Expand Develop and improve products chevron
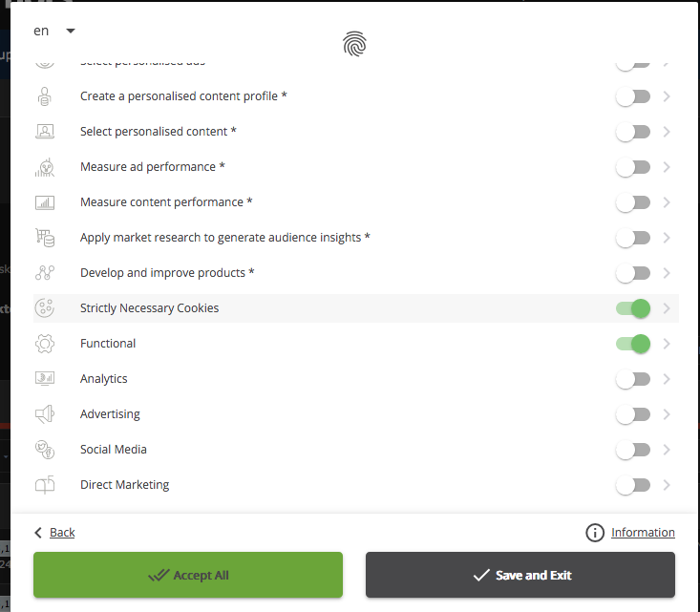The image size is (700, 612). [x=667, y=273]
